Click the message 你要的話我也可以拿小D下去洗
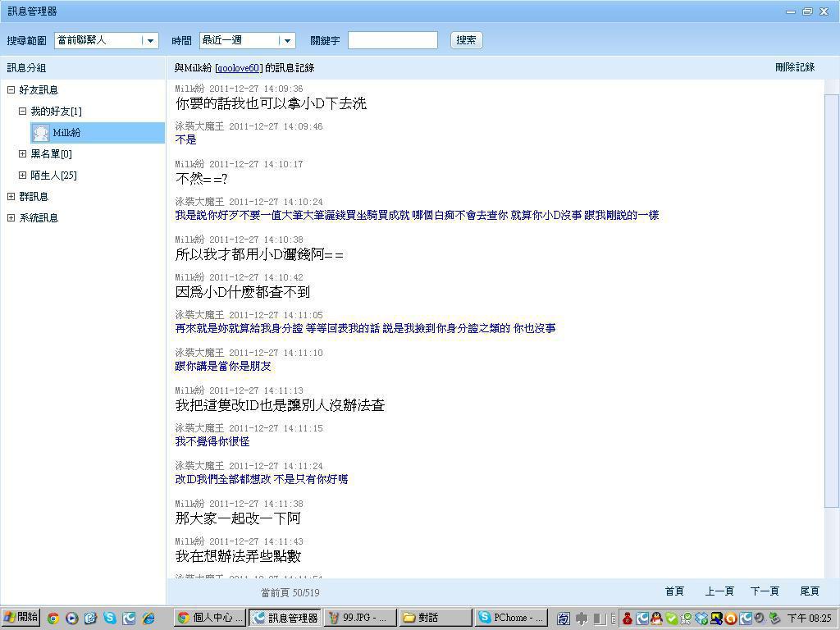840x630 pixels. pyautogui.click(x=271, y=103)
